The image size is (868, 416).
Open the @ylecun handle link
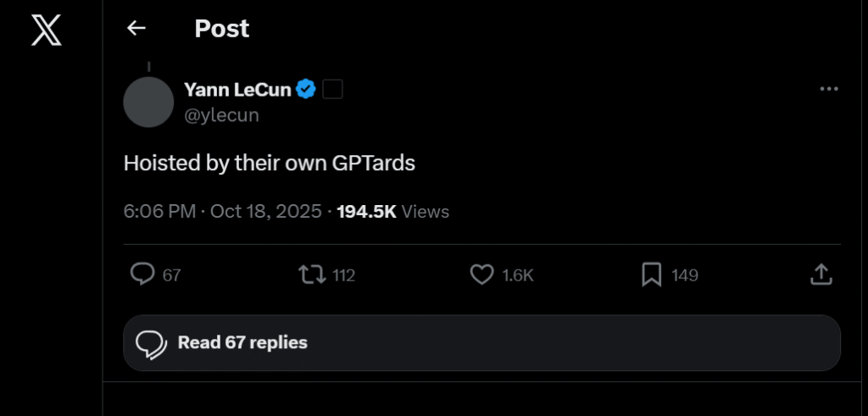click(221, 115)
